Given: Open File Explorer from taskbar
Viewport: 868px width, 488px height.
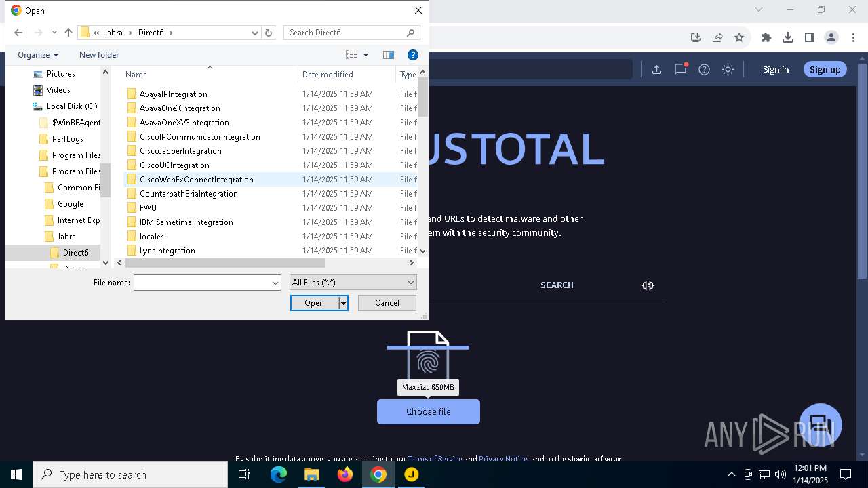Looking at the screenshot, I should (312, 474).
